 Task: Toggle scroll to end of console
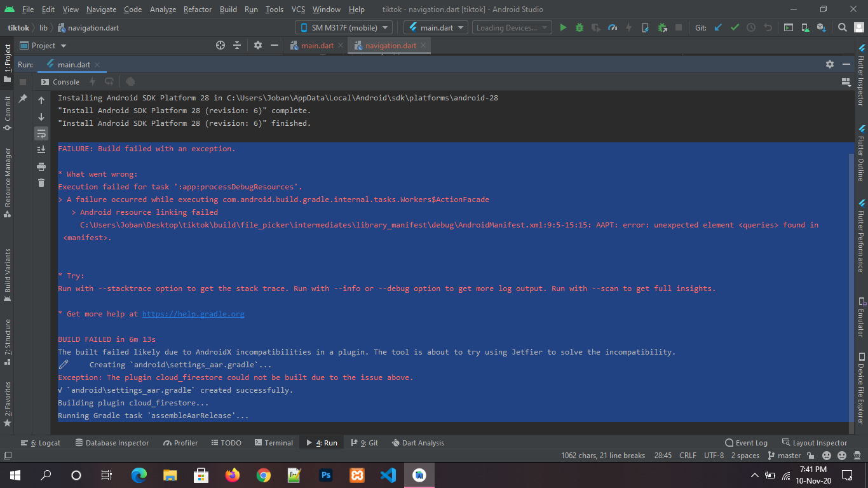41,150
